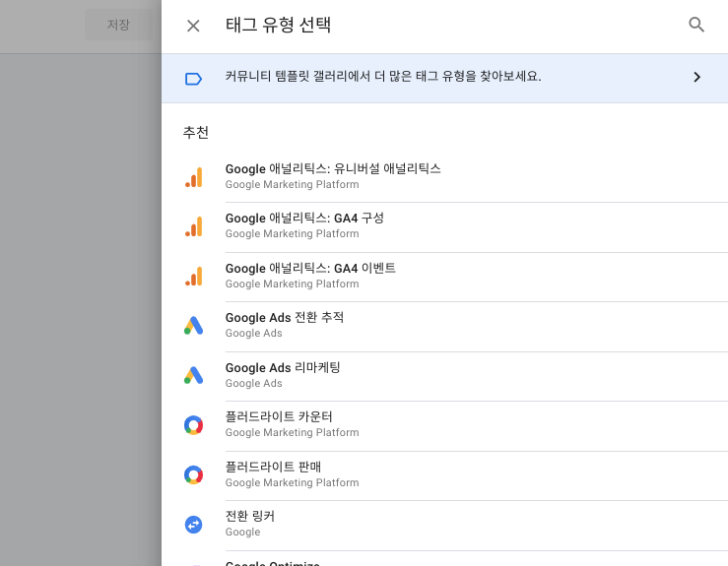Close the tag type selection panel

[193, 26]
